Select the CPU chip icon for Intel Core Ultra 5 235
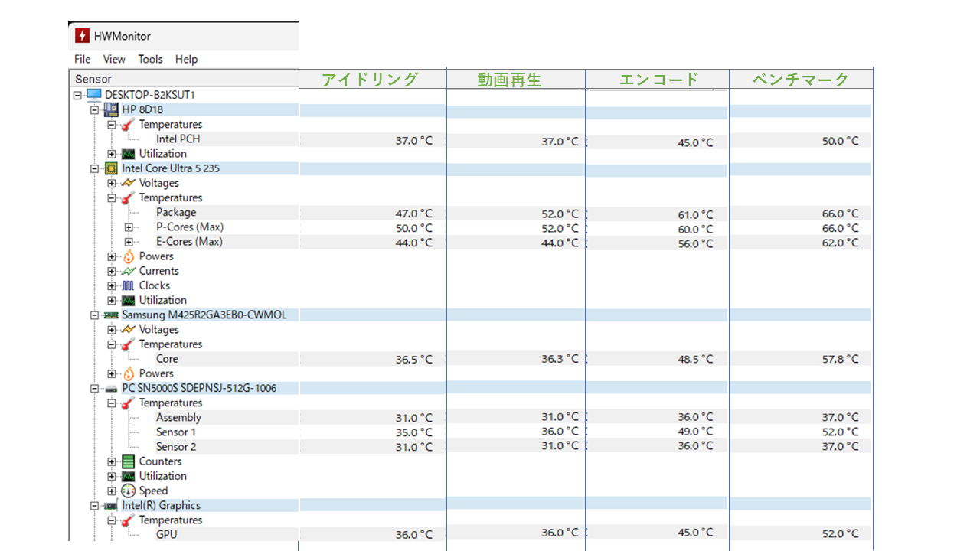 point(111,168)
